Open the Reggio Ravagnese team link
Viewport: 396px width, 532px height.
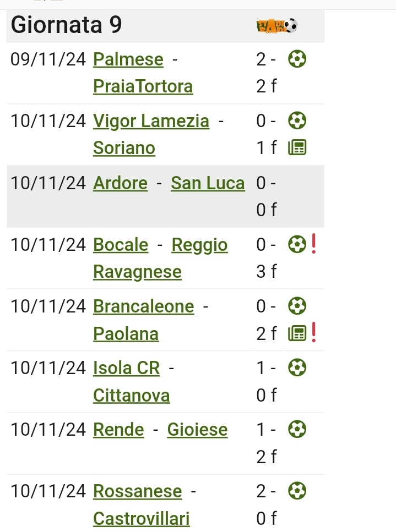coord(199,245)
